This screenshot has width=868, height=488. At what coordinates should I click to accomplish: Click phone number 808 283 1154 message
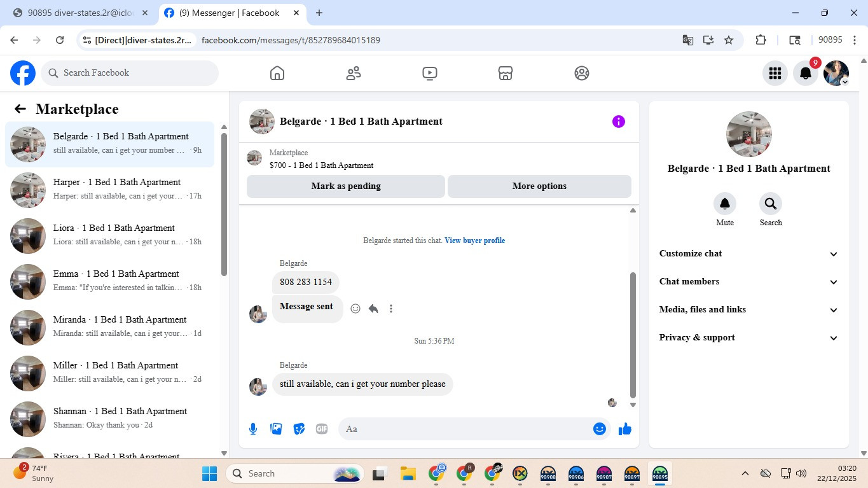pyautogui.click(x=306, y=282)
